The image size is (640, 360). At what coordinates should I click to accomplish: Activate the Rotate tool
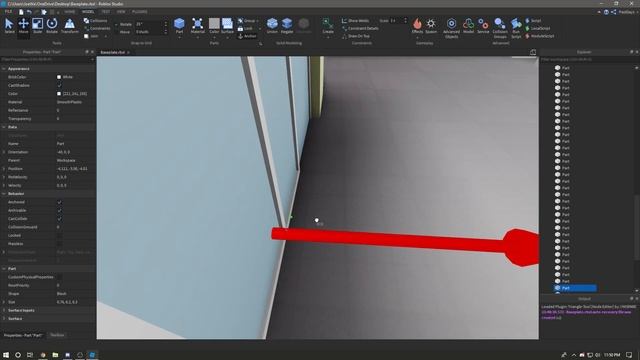point(52,26)
